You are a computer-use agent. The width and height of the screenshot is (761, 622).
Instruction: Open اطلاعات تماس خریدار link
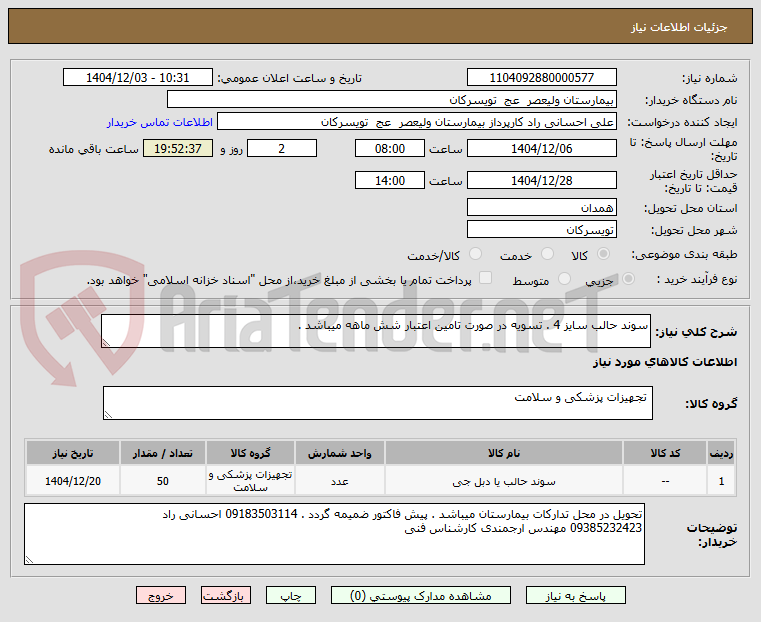(x=160, y=122)
